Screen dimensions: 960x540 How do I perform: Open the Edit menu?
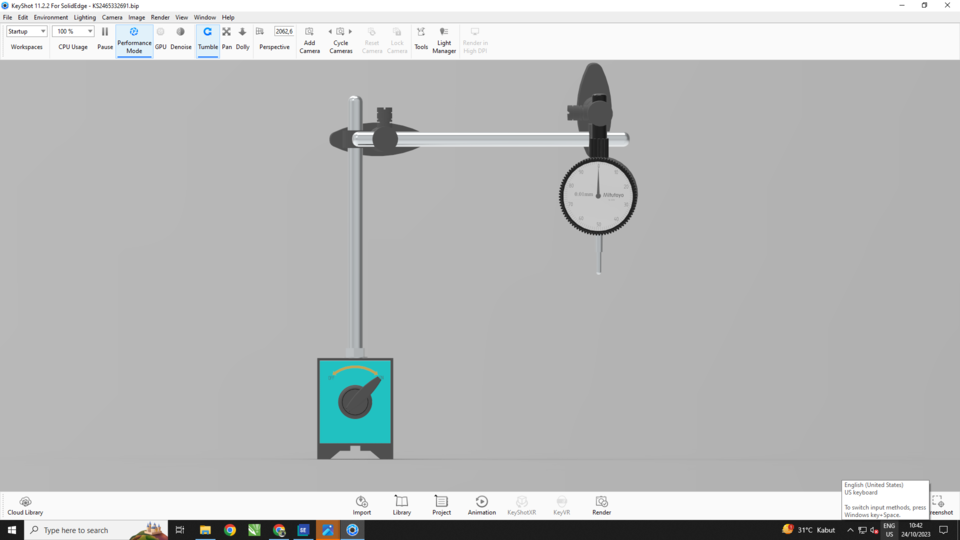[23, 17]
